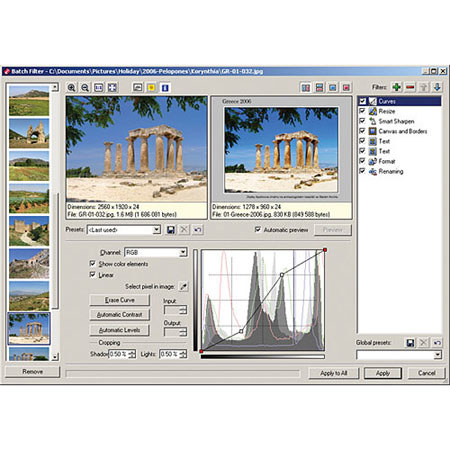Click the Automatic Levels button

[x=120, y=330]
